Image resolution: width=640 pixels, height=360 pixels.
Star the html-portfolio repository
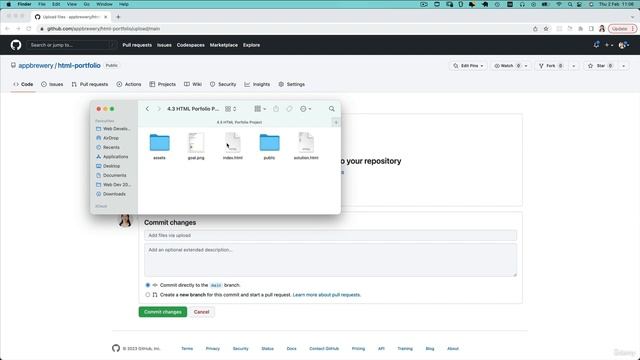click(600, 66)
